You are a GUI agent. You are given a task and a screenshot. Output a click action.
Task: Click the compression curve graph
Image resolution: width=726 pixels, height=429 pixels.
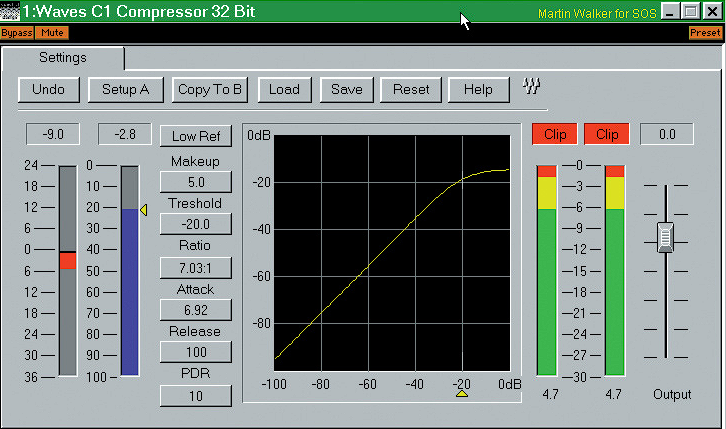coord(392,253)
